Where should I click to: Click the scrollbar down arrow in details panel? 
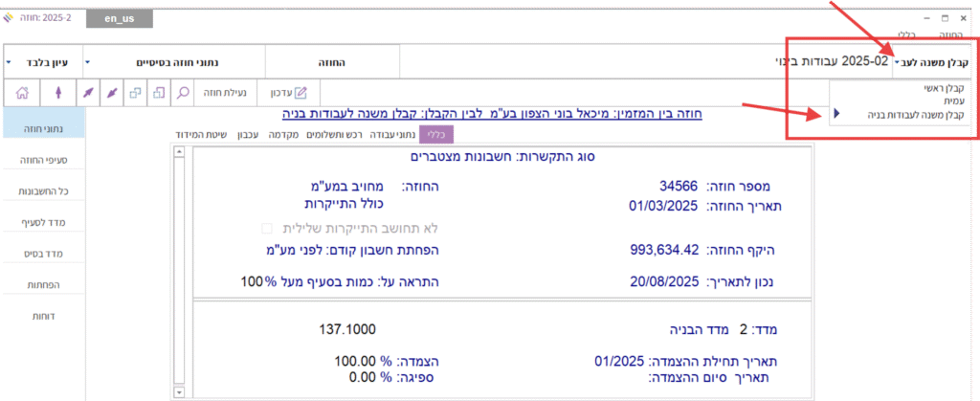(179, 392)
